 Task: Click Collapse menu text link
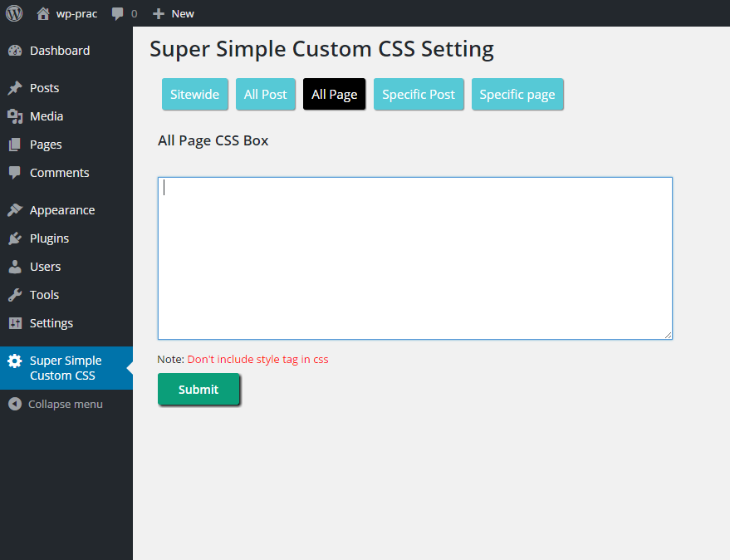pyautogui.click(x=65, y=405)
